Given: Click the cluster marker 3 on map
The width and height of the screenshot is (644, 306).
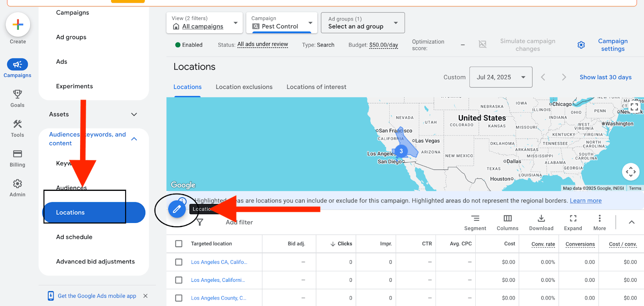Looking at the screenshot, I should (401, 151).
